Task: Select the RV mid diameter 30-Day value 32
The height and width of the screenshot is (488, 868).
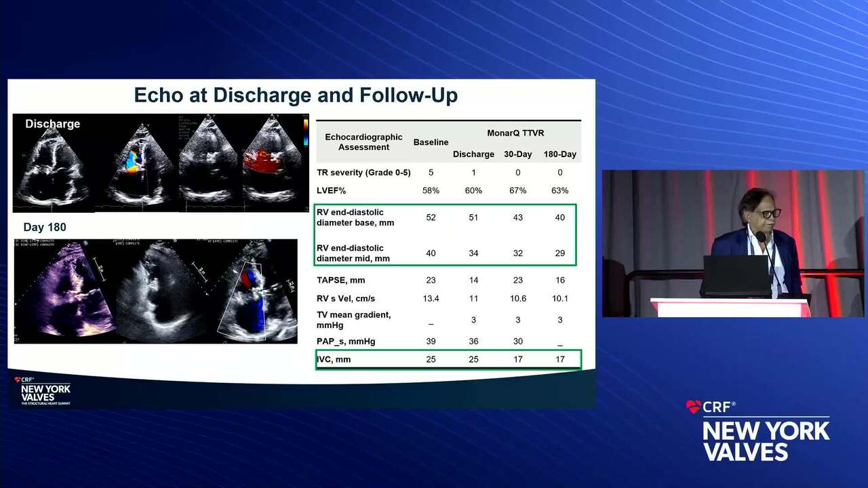Action: pyautogui.click(x=517, y=253)
